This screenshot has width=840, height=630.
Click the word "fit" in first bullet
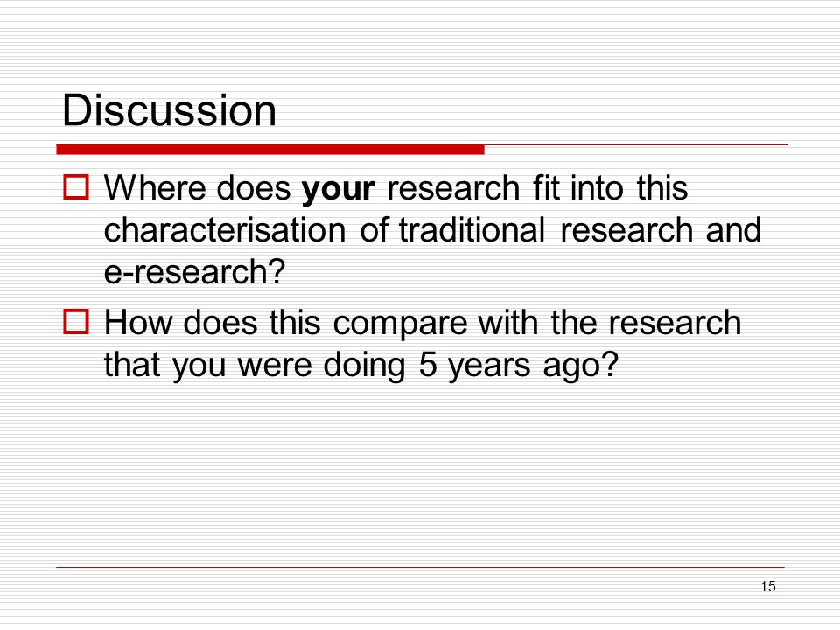pyautogui.click(x=546, y=188)
